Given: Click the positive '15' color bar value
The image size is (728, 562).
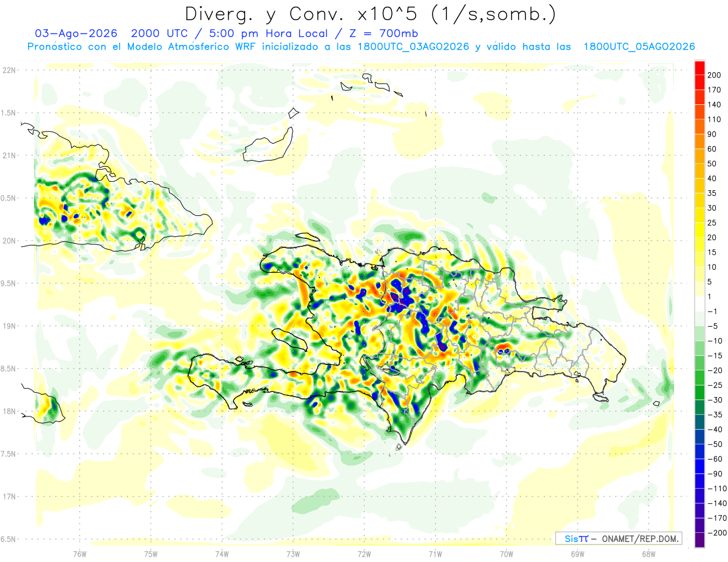Looking at the screenshot, I should coord(712,252).
